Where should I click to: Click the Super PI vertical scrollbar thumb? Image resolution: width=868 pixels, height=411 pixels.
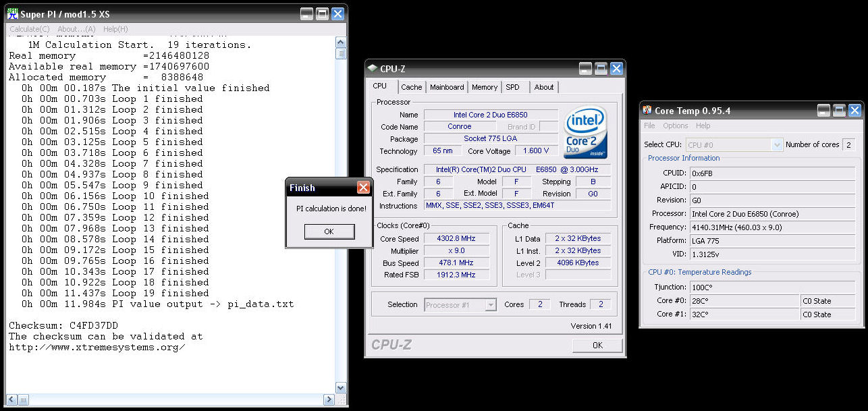click(x=341, y=54)
